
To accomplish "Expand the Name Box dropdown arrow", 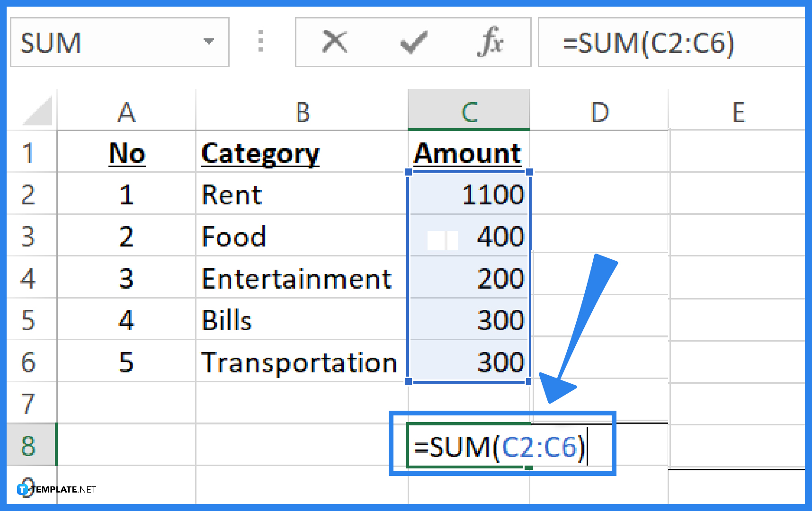I will point(208,42).
